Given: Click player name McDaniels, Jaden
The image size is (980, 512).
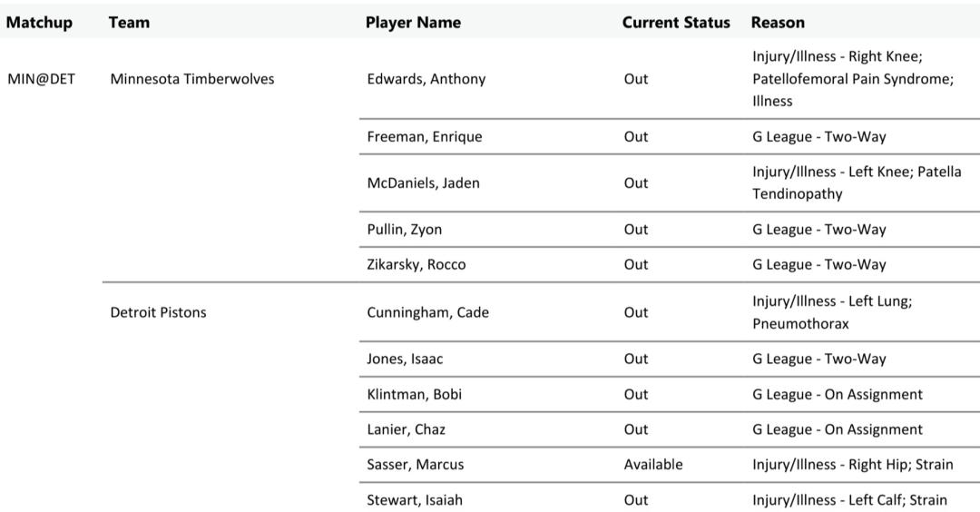Looking at the screenshot, I should [x=423, y=182].
